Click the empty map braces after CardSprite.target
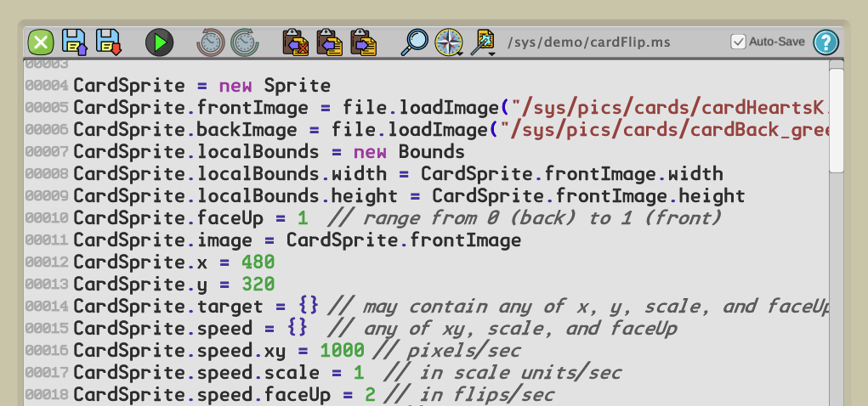The image size is (868, 406). click(309, 306)
